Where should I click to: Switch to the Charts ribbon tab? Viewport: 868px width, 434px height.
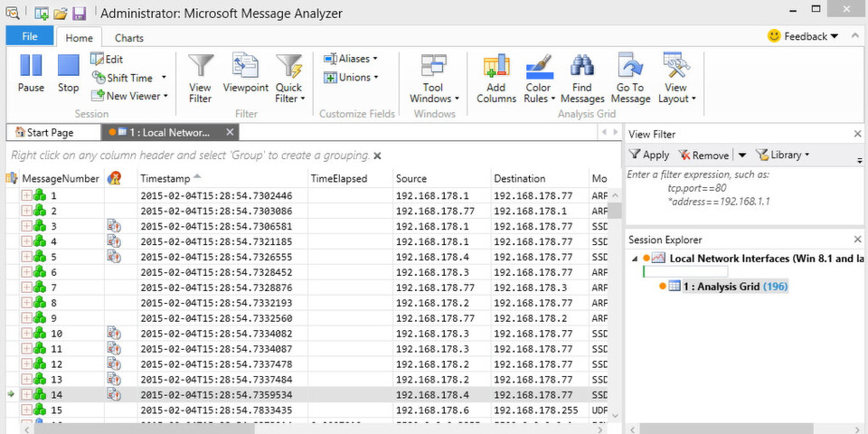click(129, 38)
